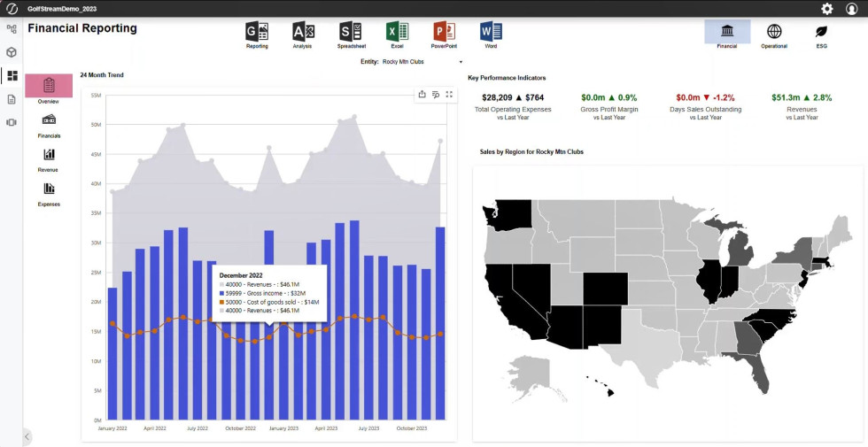The image size is (868, 447).
Task: Open the user profile icon
Action: coord(852,9)
